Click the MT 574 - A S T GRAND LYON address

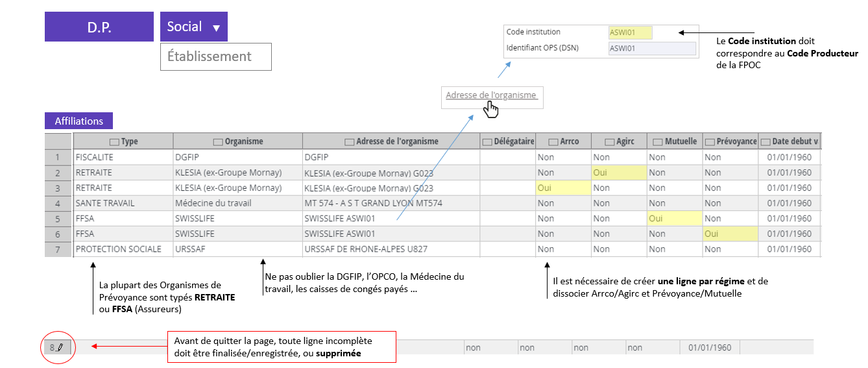click(x=391, y=203)
